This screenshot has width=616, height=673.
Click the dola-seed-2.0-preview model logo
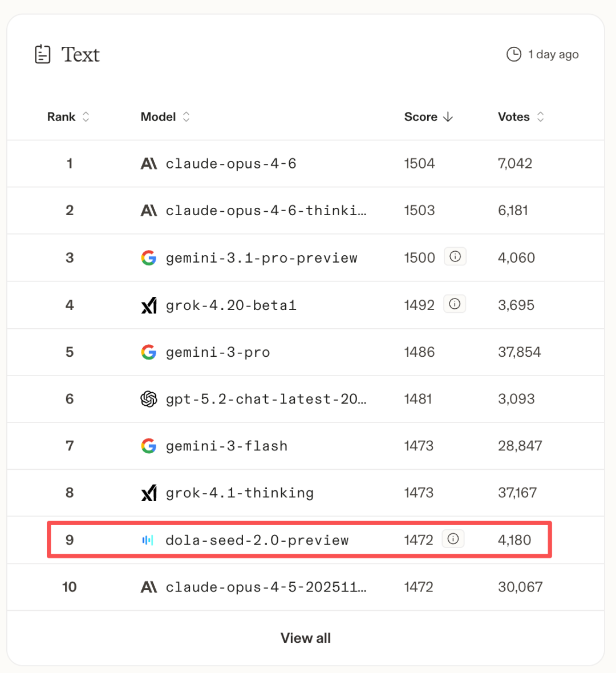click(x=148, y=540)
